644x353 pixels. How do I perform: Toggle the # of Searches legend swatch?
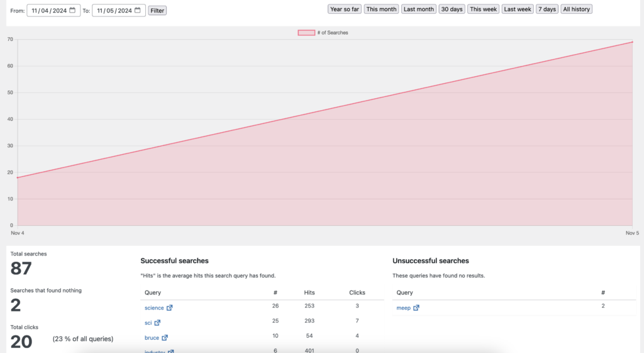(306, 33)
